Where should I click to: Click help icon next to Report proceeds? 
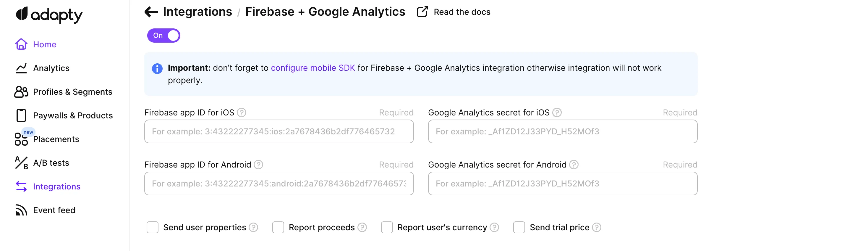point(362,227)
